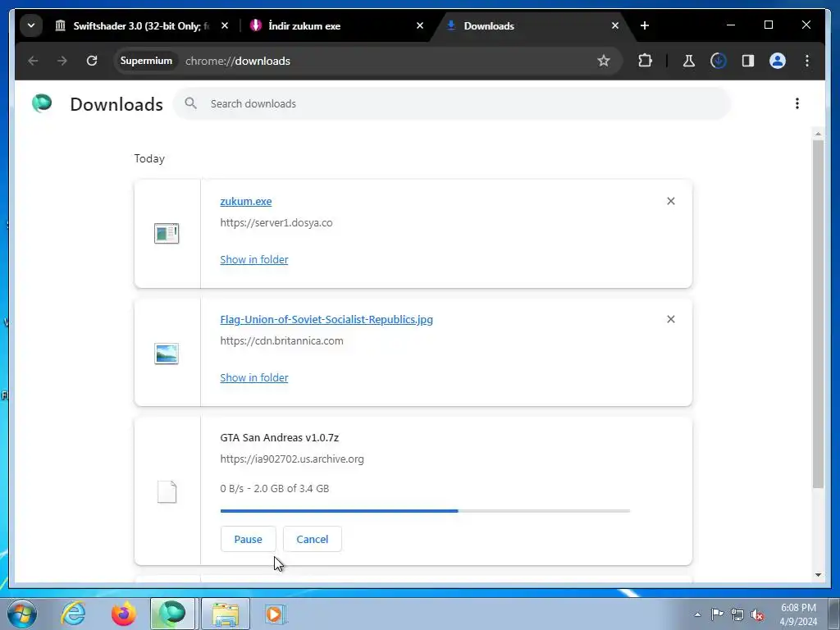Open the browser three-dot main menu
This screenshot has height=630, width=840.
(807, 61)
